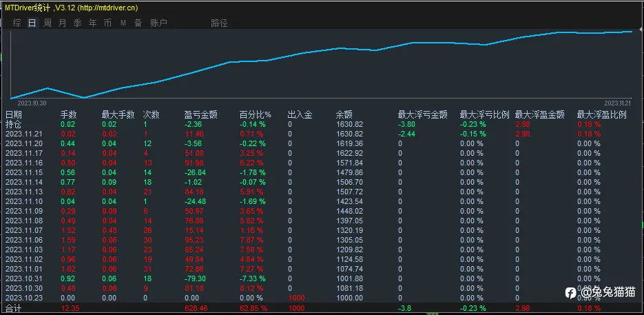Image resolution: width=644 pixels, height=315 pixels.
Task: Open the 备 notes tab
Action: tap(138, 23)
